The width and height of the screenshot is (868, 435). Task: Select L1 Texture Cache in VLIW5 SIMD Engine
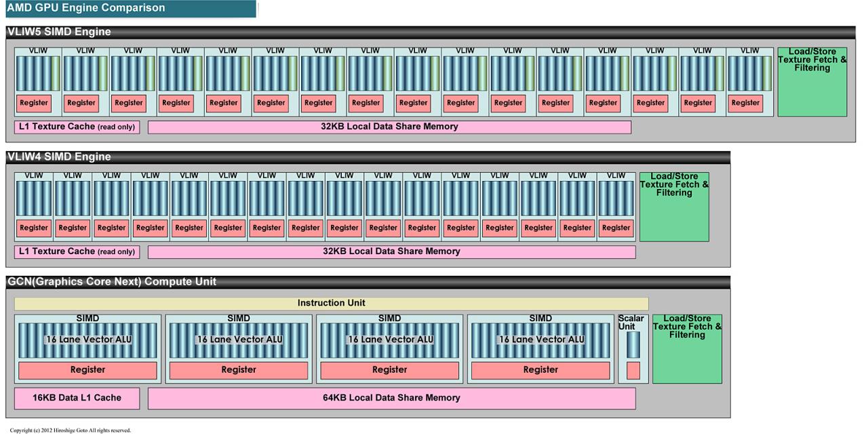coord(77,127)
